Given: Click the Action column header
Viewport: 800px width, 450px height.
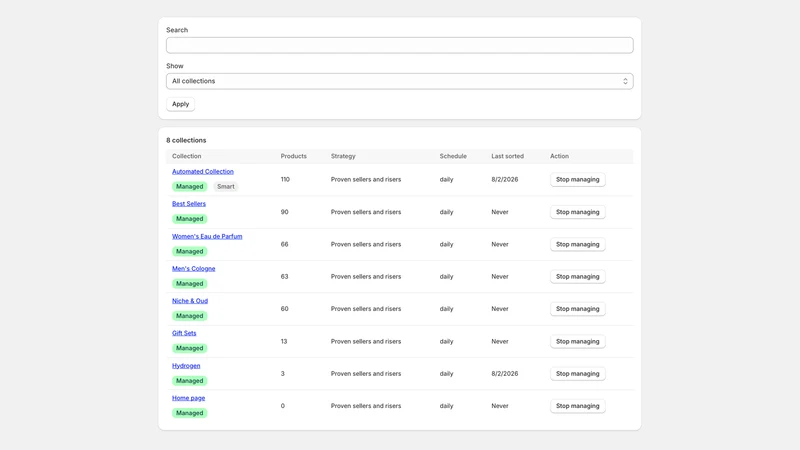Looking at the screenshot, I should point(559,156).
